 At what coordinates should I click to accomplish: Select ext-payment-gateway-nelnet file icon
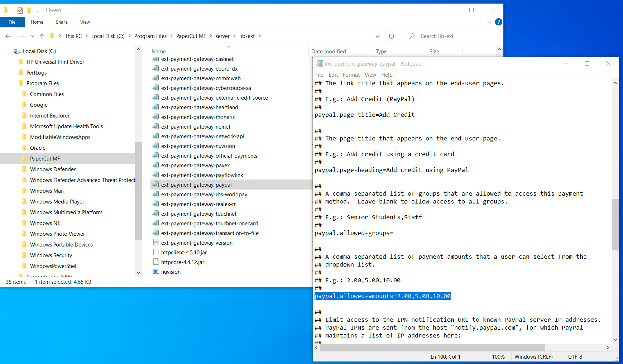[155, 127]
